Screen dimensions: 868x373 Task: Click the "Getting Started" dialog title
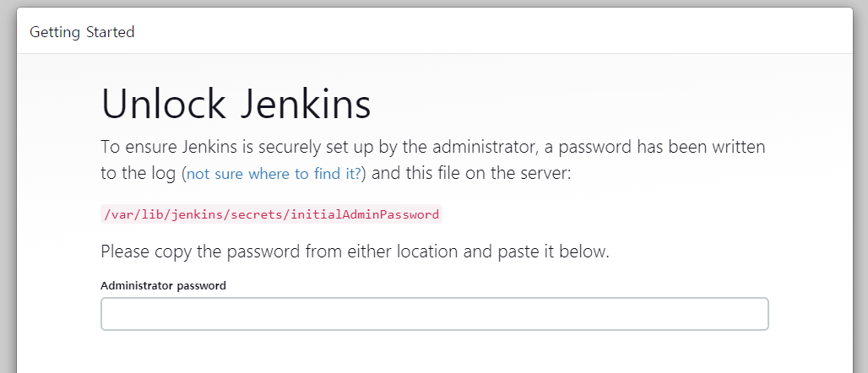82,32
